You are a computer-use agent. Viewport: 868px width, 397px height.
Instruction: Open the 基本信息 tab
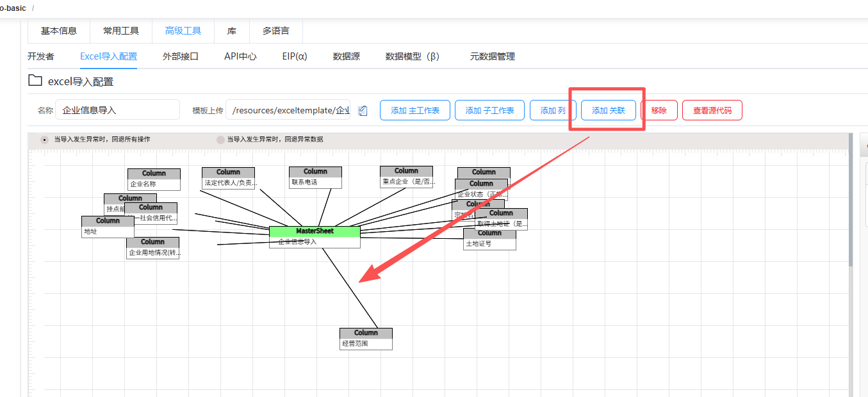coord(59,31)
